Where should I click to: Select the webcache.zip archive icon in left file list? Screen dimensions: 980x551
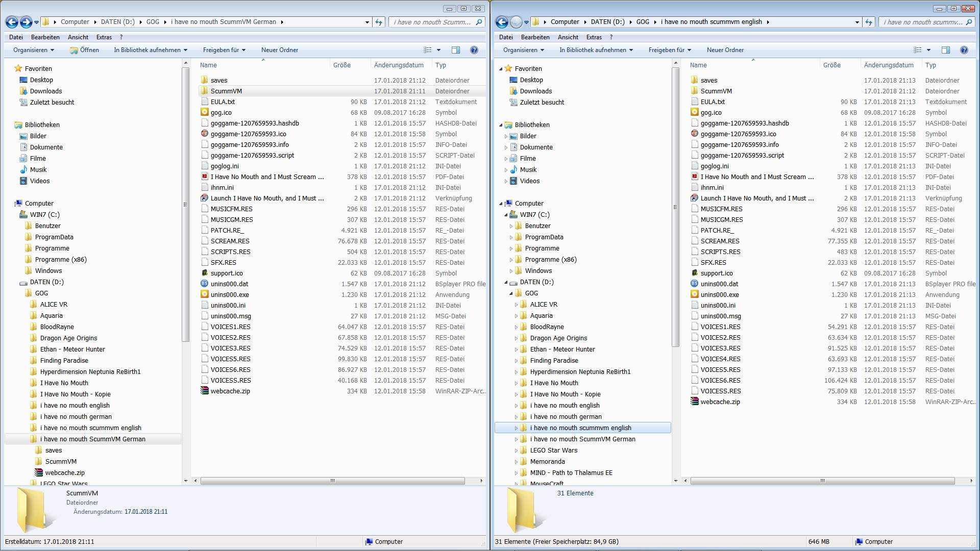click(x=205, y=391)
